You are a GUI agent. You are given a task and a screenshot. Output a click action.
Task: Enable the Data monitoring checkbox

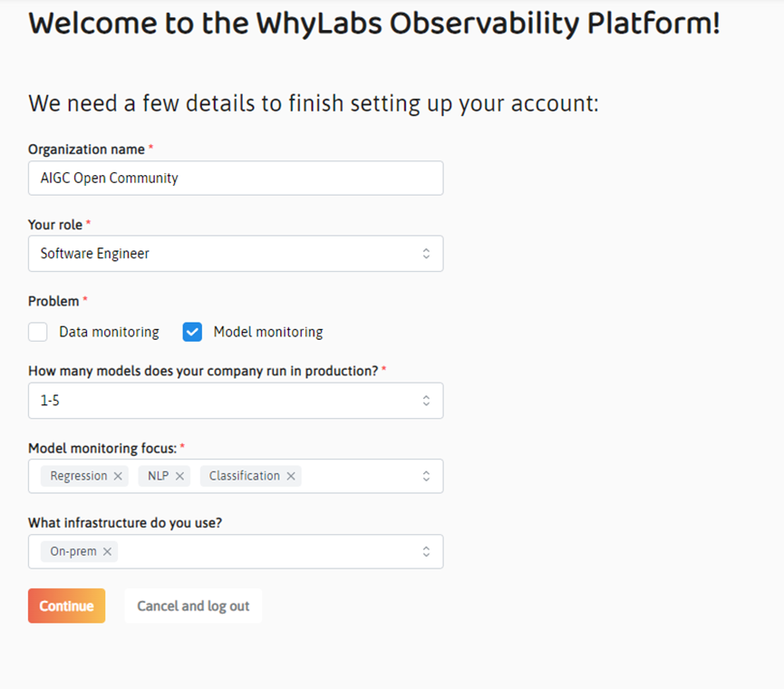click(38, 332)
